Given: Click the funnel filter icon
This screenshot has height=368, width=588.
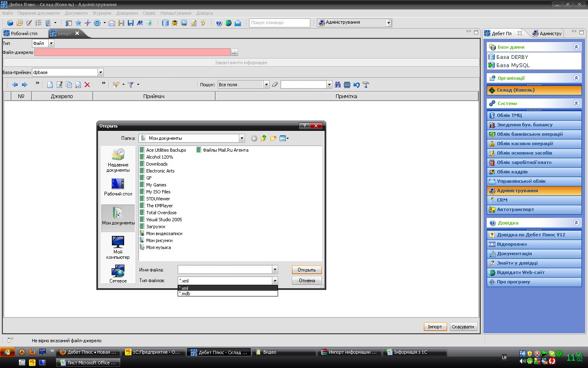Looking at the screenshot, I should coord(131,85).
